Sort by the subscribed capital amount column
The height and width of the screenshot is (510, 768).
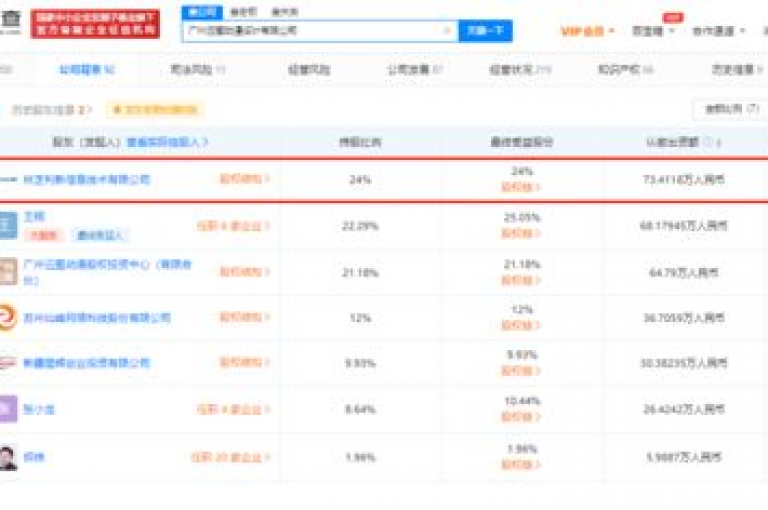point(719,143)
